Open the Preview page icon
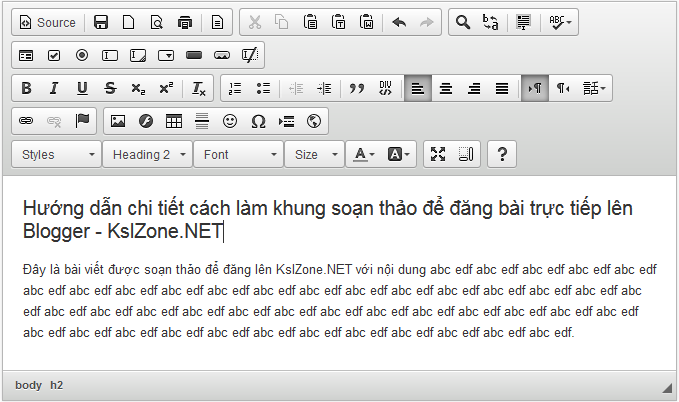 pyautogui.click(x=157, y=22)
